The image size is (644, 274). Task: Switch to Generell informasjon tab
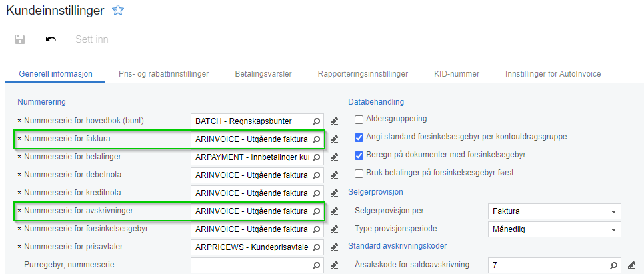point(55,74)
